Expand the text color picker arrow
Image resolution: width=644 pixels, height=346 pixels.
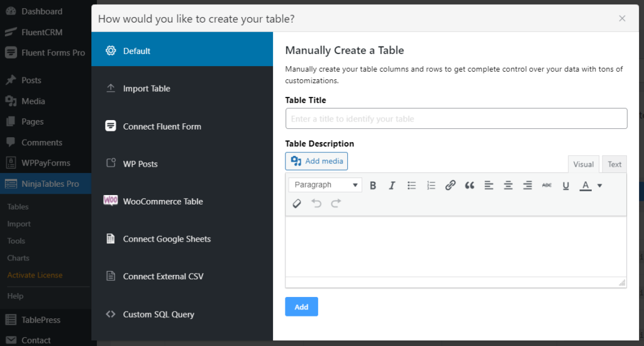[599, 185]
